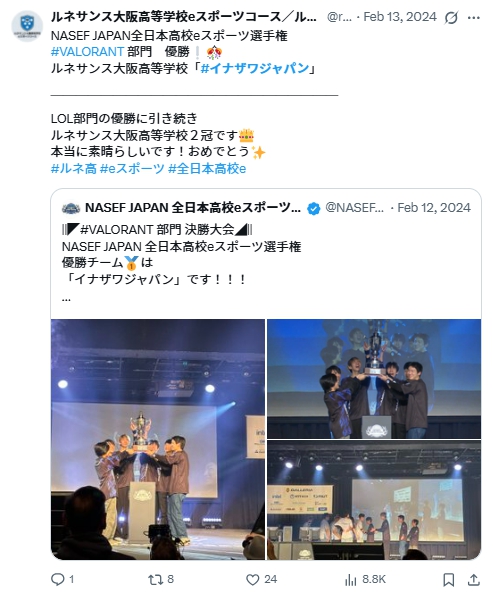Viewport: 493px width, 595px height.
Task: Open top-right trophy lifting photo
Action: click(374, 379)
